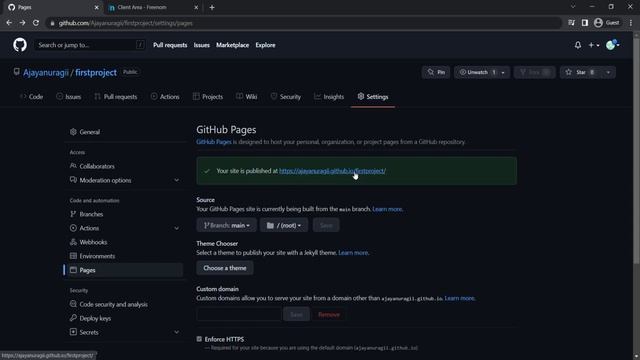This screenshot has height=360, width=640.
Task: Switch to the Insights tab
Action: 329,97
